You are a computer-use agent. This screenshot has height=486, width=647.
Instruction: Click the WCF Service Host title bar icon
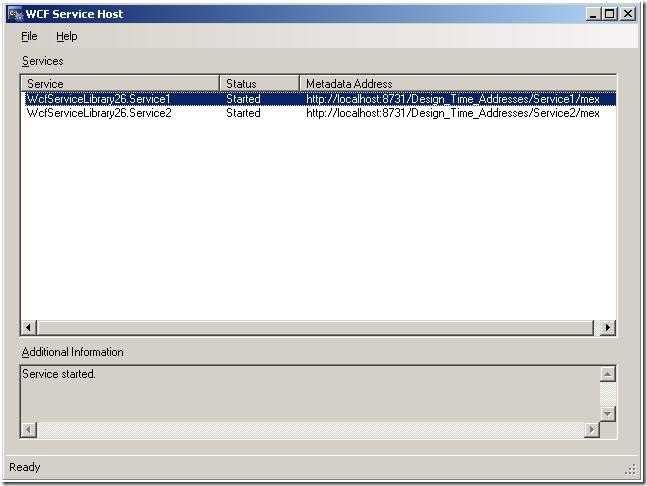[16, 14]
